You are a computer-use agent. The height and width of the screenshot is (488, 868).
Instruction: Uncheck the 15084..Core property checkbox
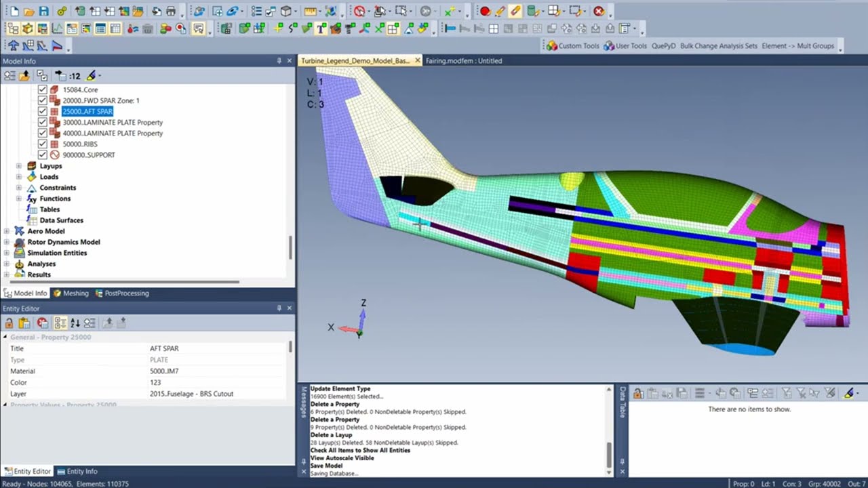[43, 89]
